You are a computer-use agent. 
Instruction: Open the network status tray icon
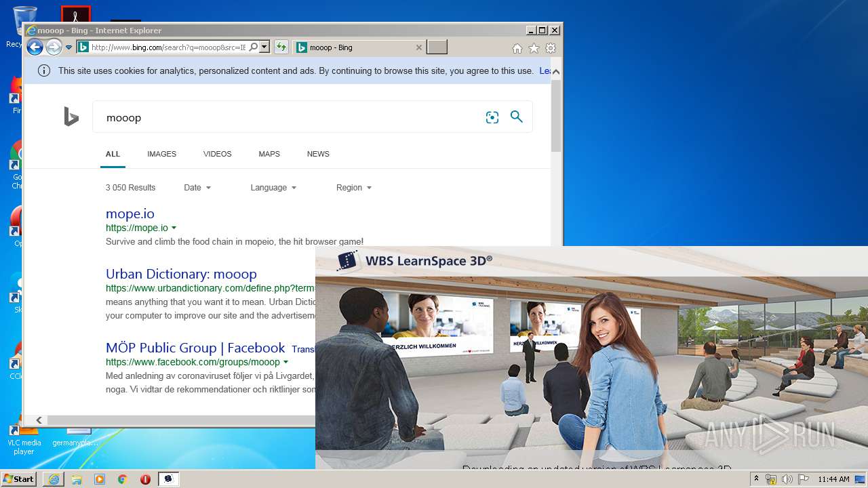(x=771, y=479)
